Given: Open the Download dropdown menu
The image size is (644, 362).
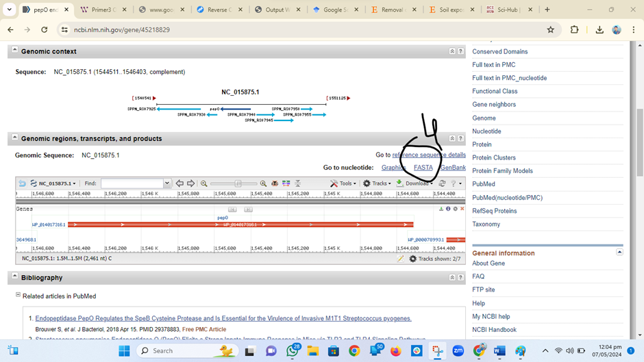Looking at the screenshot, I should point(414,183).
